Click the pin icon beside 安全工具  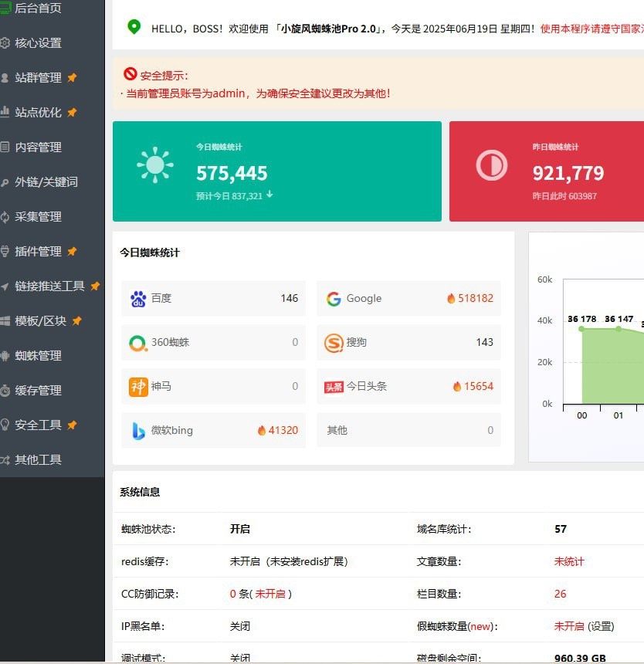click(x=72, y=425)
